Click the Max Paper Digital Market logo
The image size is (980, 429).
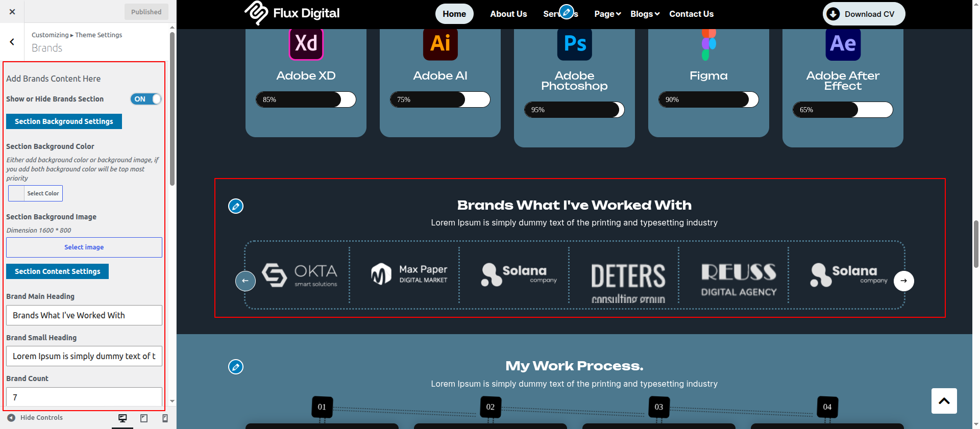409,274
